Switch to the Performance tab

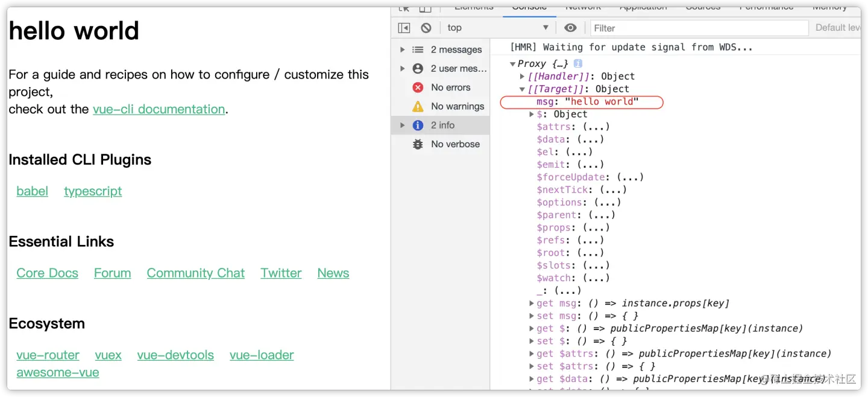766,8
